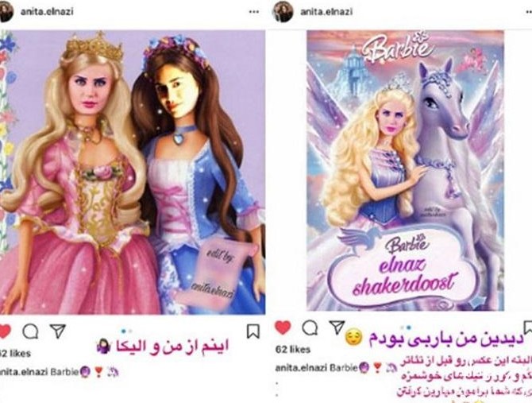
Task: Open anita.elnazi name in left post caption
Action: click(24, 372)
